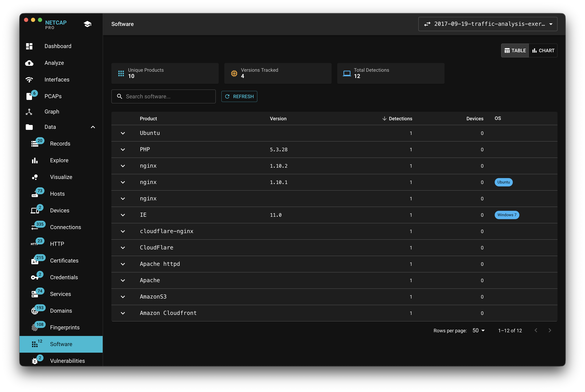This screenshot has width=585, height=392.
Task: Click the graduation cap icon in header
Action: pyautogui.click(x=88, y=24)
